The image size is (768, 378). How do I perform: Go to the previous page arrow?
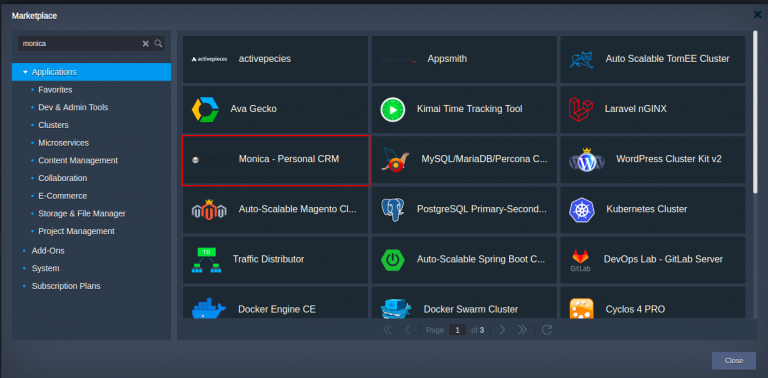tap(408, 330)
